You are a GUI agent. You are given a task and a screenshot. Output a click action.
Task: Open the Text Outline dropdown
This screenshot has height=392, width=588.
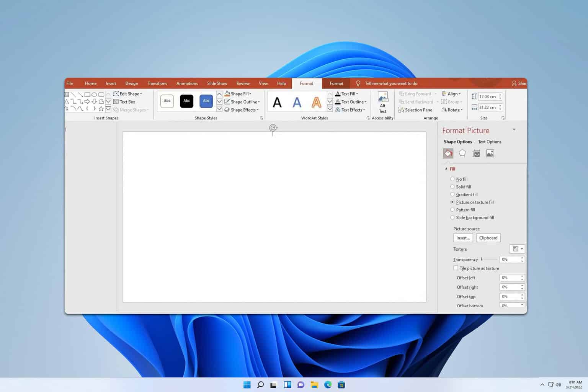[351, 102]
